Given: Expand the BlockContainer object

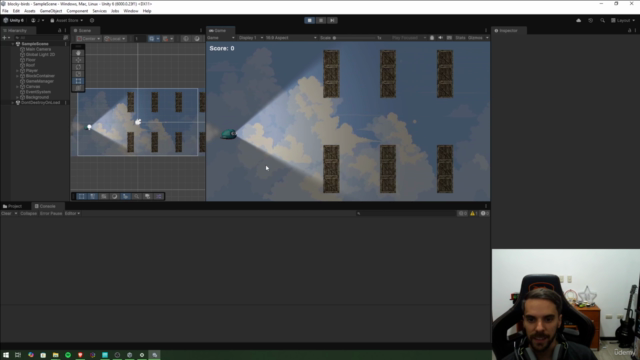Looking at the screenshot, I should [17, 76].
